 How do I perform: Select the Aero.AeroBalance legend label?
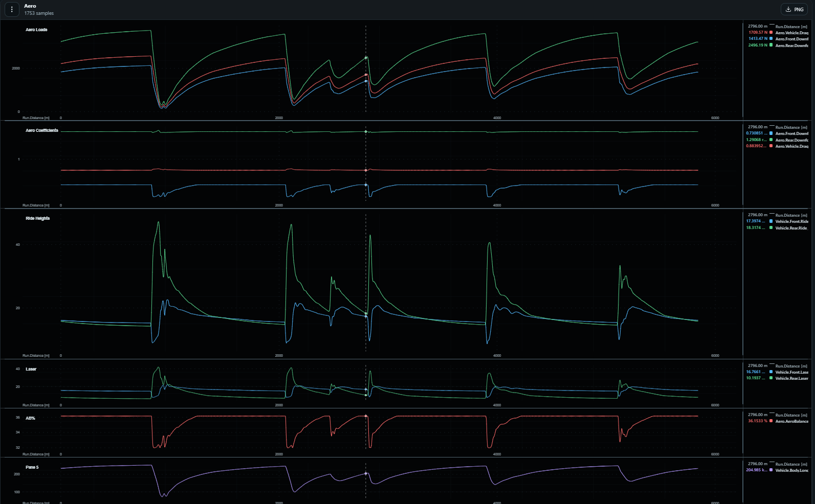(x=792, y=421)
